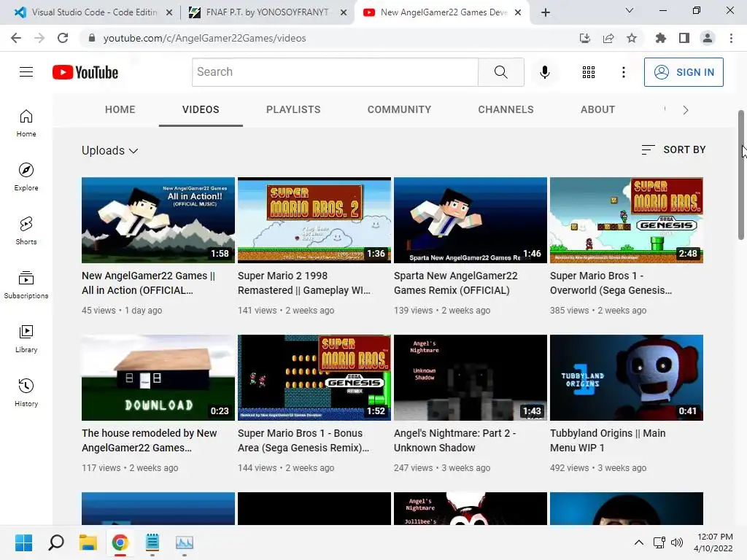
Task: Activate voice search microphone
Action: [x=544, y=72]
